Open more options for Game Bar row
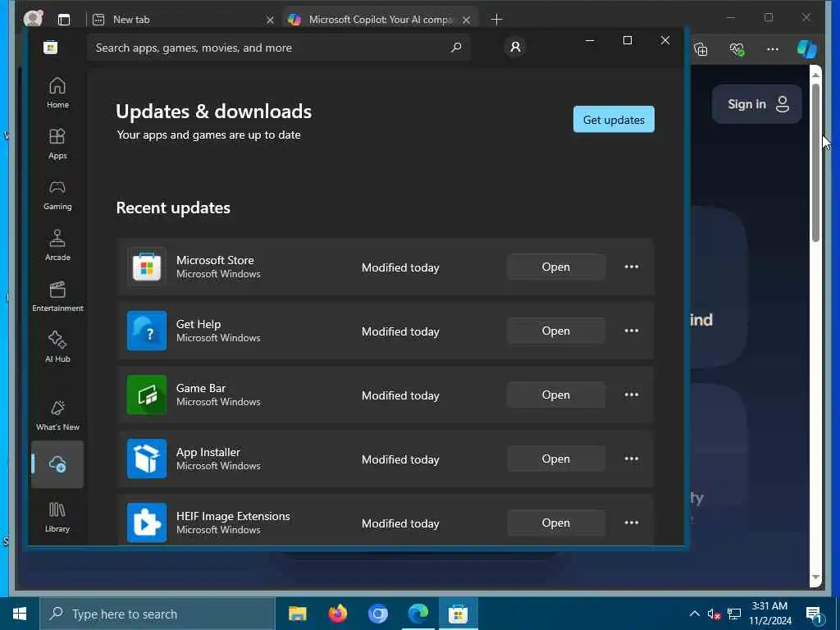The image size is (840, 630). [x=632, y=395]
